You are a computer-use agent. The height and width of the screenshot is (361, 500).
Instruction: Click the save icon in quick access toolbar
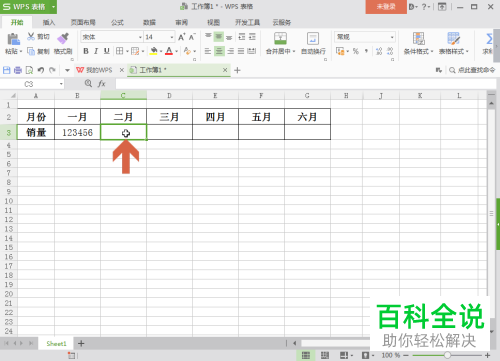[6, 70]
